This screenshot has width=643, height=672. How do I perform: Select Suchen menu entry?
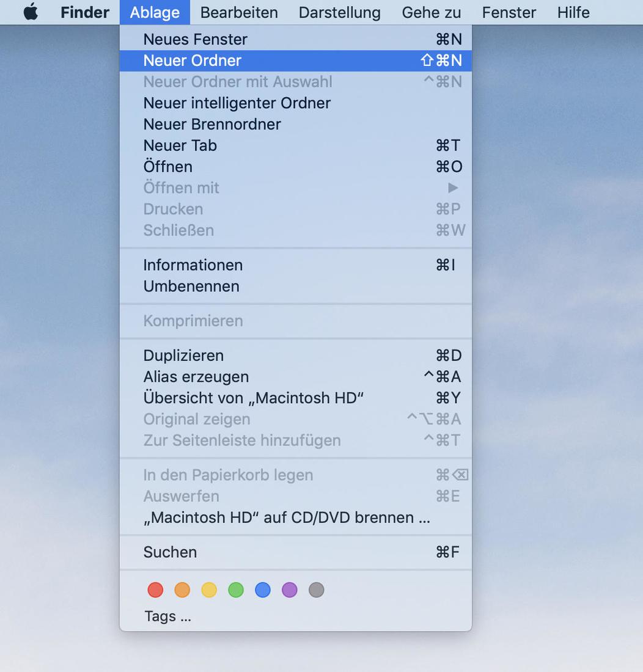[296, 552]
